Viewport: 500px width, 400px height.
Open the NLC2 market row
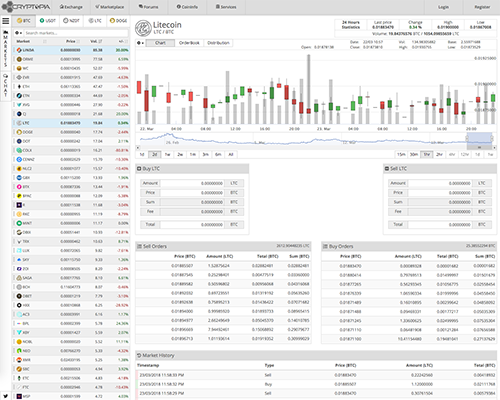[x=71, y=168]
